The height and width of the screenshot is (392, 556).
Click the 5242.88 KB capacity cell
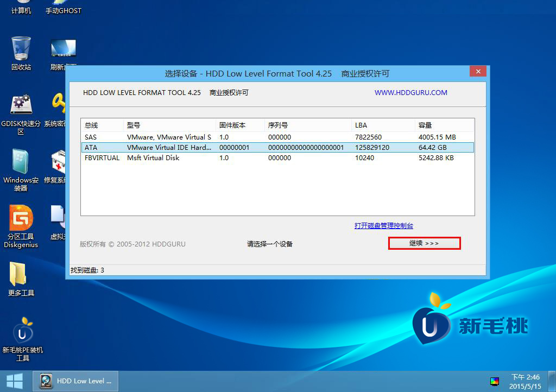click(436, 157)
